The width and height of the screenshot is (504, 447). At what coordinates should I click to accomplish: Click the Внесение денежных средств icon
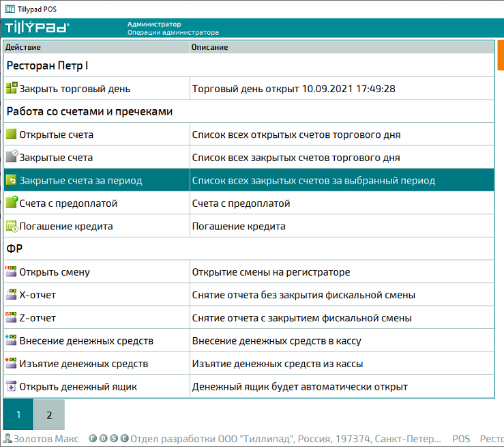click(11, 340)
